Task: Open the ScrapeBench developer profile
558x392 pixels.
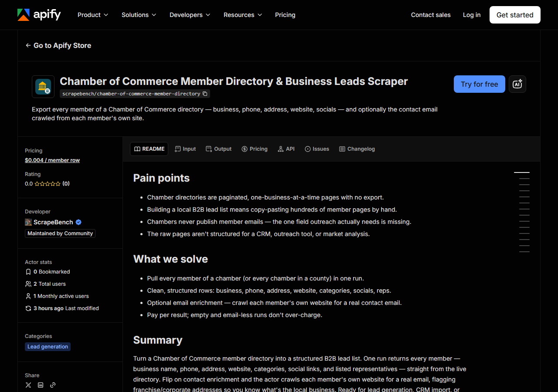Action: coord(53,222)
